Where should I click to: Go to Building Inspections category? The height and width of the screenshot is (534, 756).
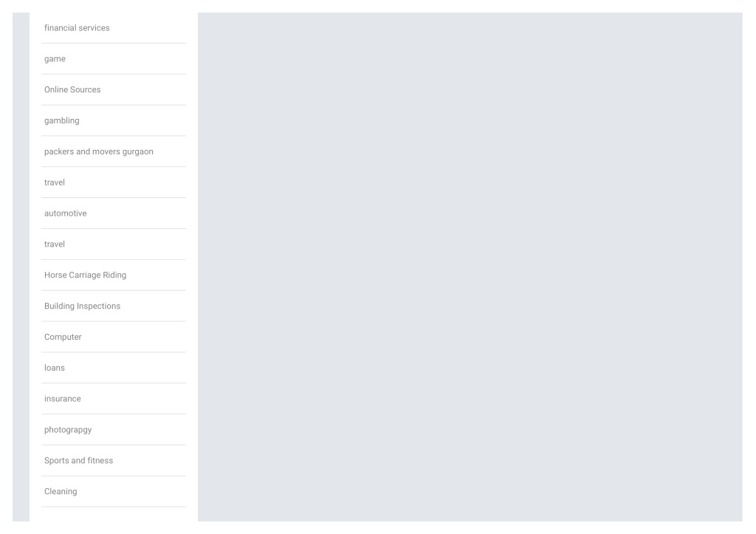[x=83, y=306]
